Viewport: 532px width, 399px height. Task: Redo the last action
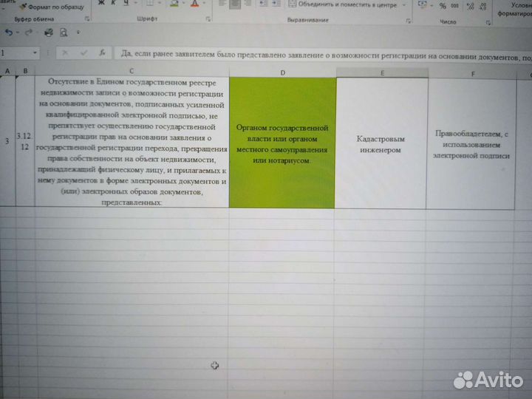pyautogui.click(x=29, y=33)
